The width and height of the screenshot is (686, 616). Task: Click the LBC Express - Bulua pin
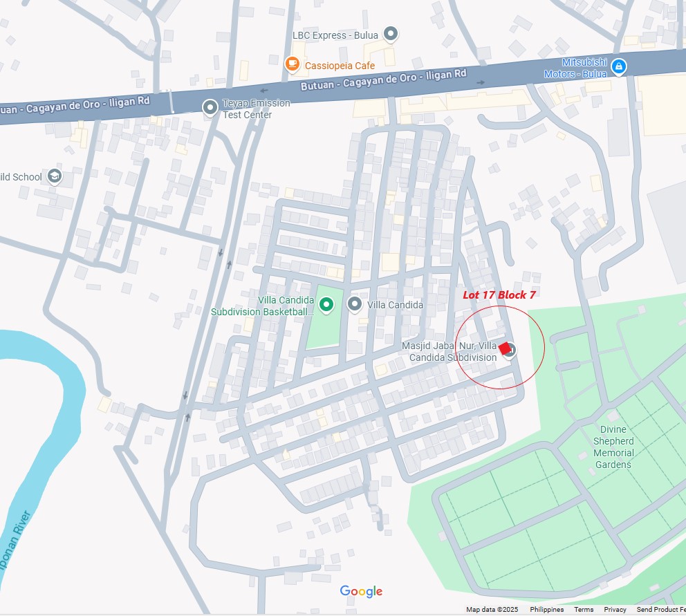tap(390, 34)
